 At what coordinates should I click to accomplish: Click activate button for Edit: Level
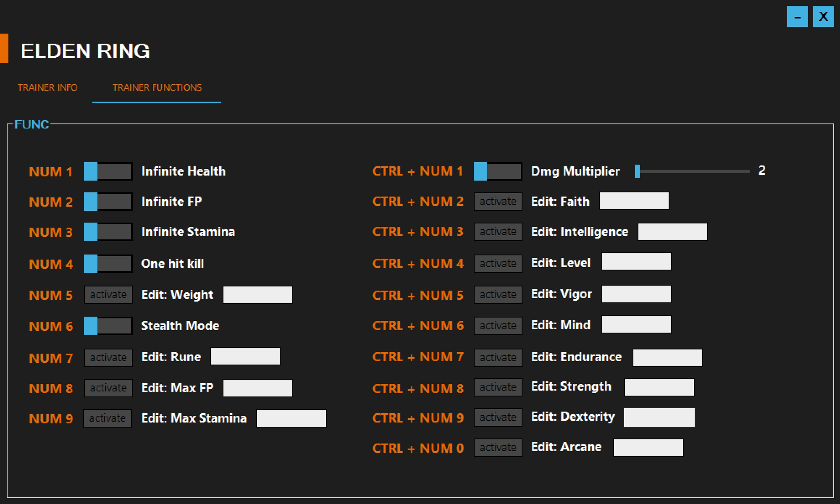[x=498, y=264]
